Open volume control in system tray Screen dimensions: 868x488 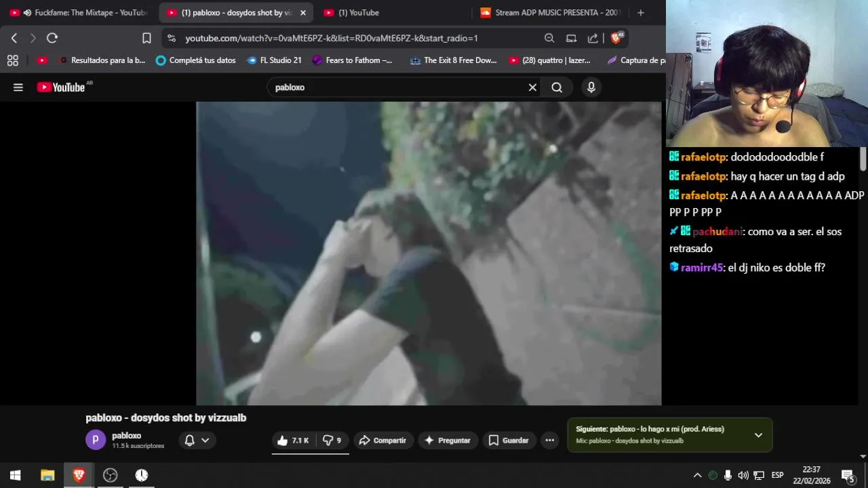(x=743, y=475)
